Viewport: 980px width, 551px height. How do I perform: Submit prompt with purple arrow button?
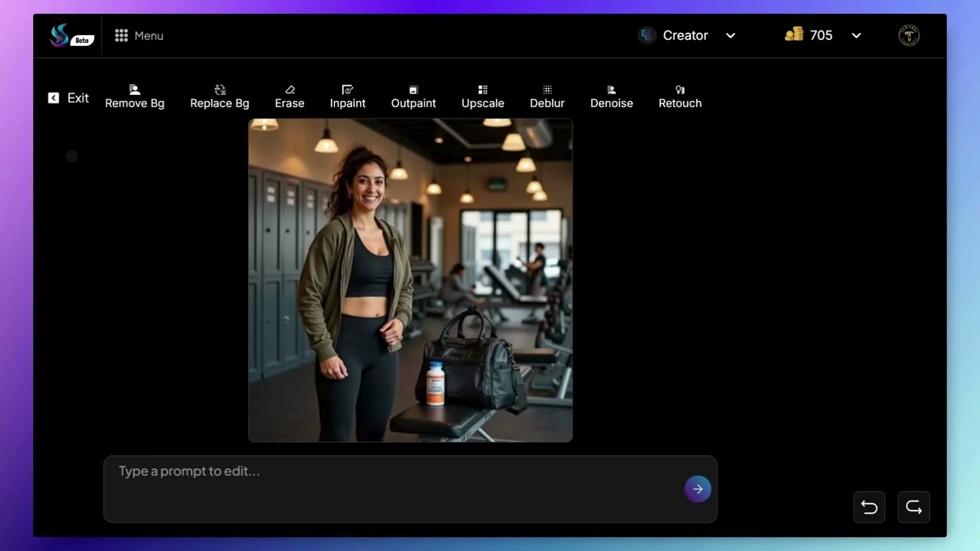pos(697,489)
